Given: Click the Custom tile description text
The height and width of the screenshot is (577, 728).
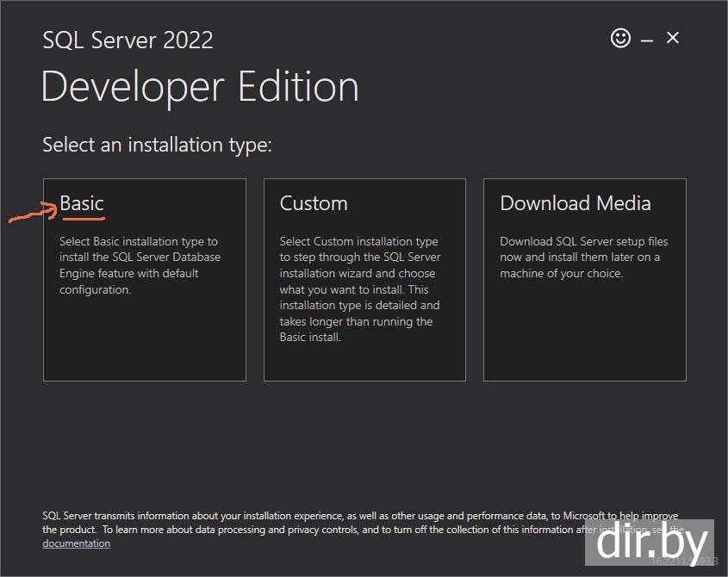Looking at the screenshot, I should click(x=360, y=289).
